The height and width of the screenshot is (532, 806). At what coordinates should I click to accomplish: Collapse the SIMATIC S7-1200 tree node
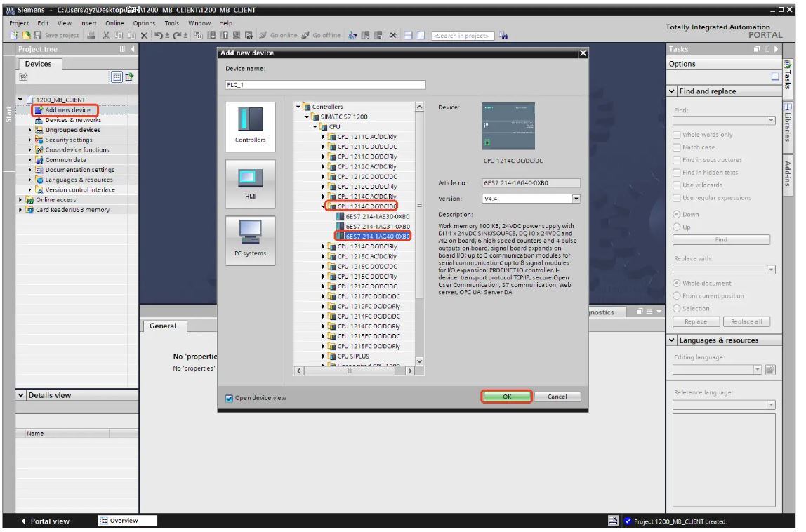pos(307,117)
